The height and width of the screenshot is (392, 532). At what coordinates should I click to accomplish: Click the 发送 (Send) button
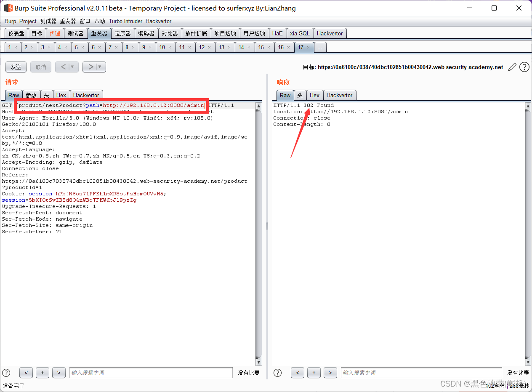click(x=16, y=67)
